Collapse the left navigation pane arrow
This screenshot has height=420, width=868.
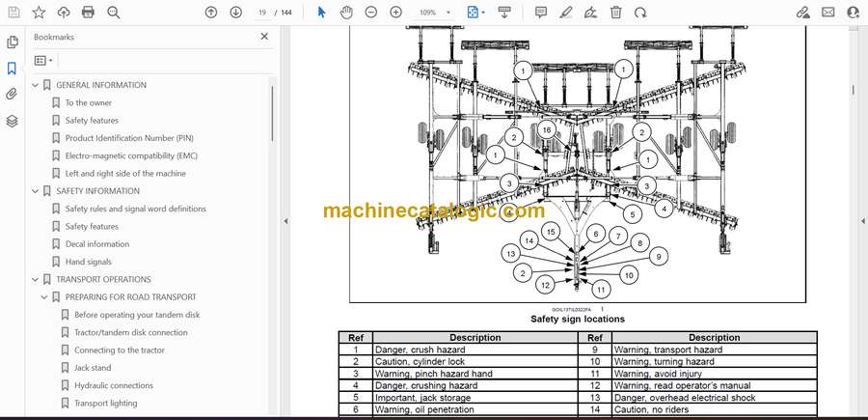click(285, 221)
